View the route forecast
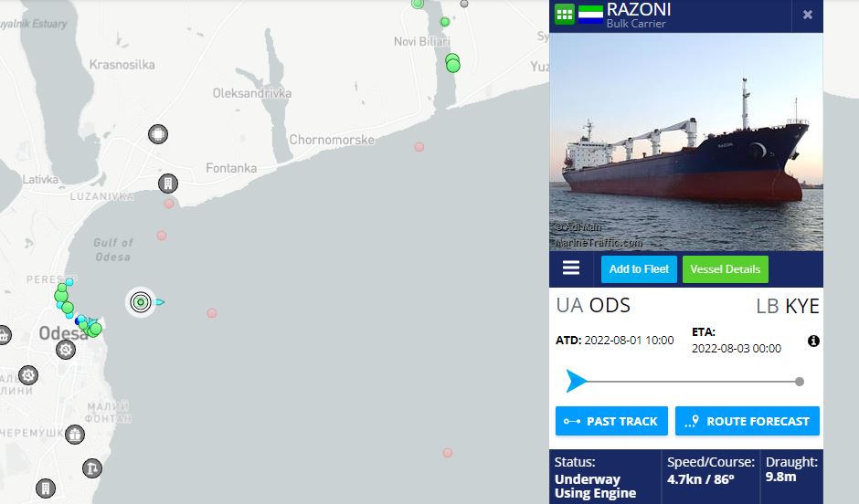Image resolution: width=859 pixels, height=504 pixels. click(x=748, y=421)
